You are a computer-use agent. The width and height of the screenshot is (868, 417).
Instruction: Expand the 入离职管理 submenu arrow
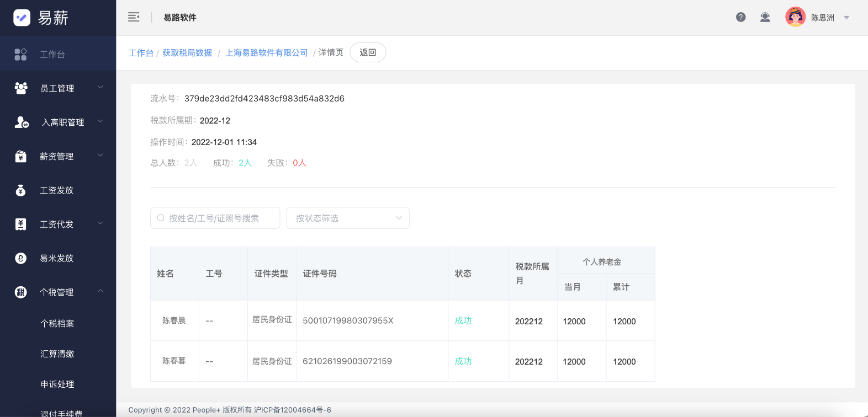coord(100,122)
